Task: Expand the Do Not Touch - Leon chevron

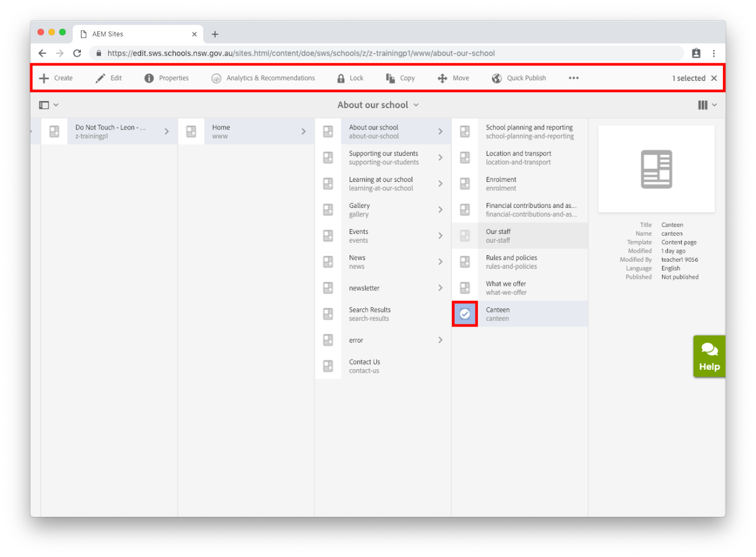Action: coord(167,132)
